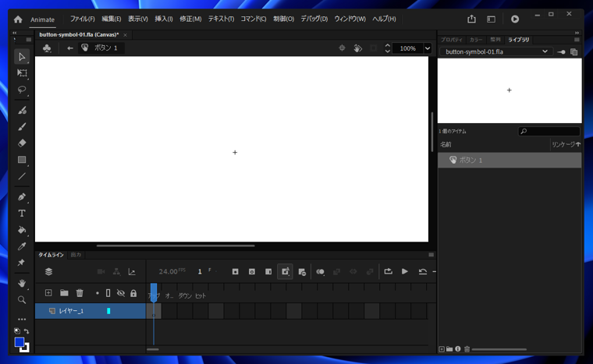This screenshot has width=593, height=364.
Task: Toggle lock all layers padlock
Action: [x=133, y=293]
